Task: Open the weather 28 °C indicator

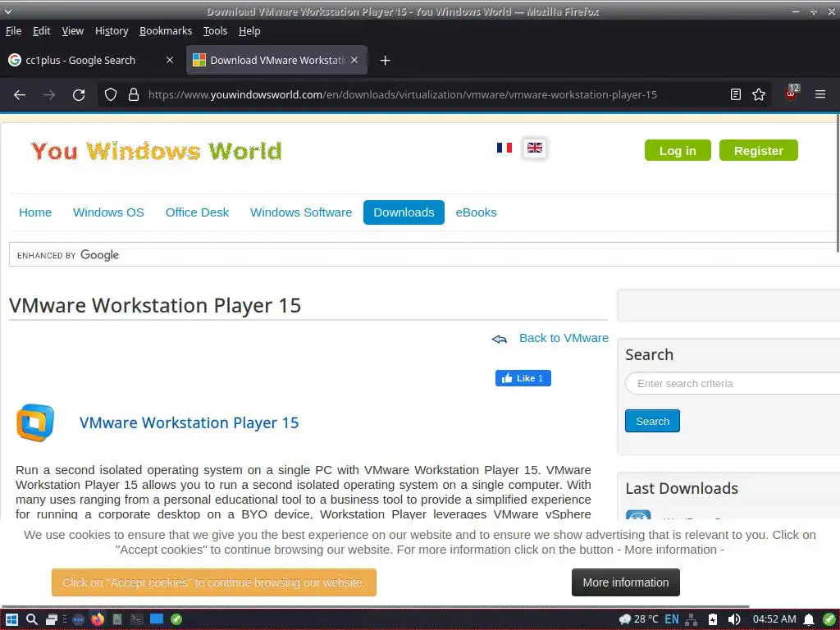Action: (x=638, y=619)
